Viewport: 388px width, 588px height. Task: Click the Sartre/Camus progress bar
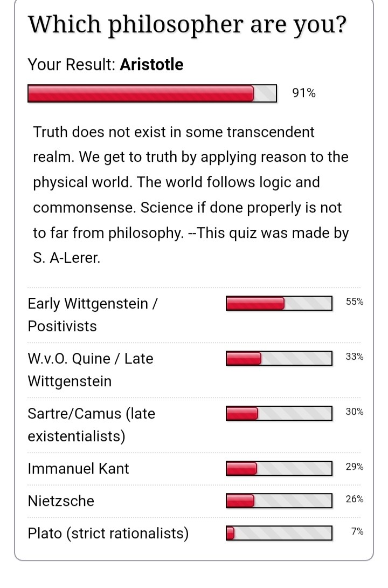[x=279, y=413]
